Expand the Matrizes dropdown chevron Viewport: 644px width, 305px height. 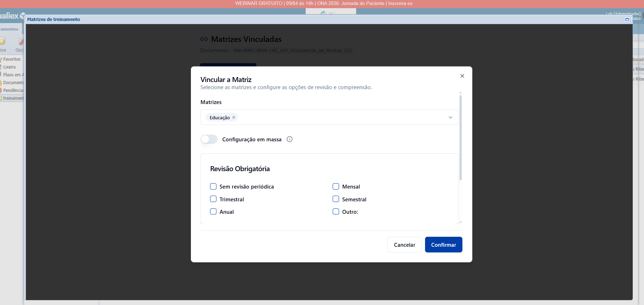(450, 118)
